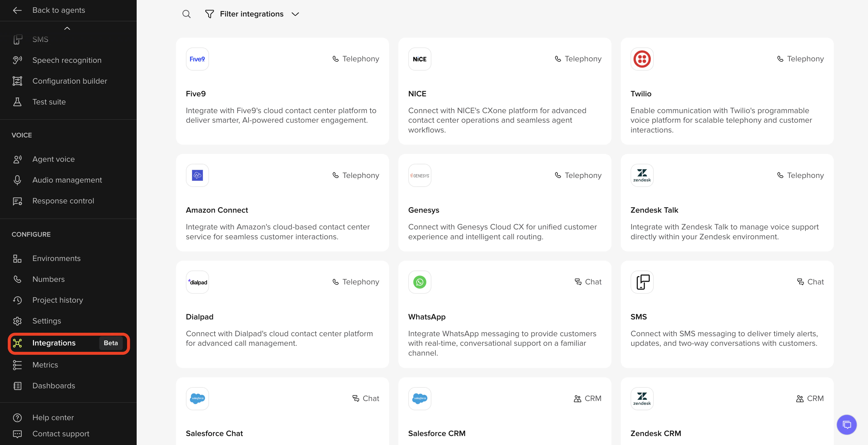868x445 pixels.
Task: Open the Response control icon
Action: click(x=18, y=201)
